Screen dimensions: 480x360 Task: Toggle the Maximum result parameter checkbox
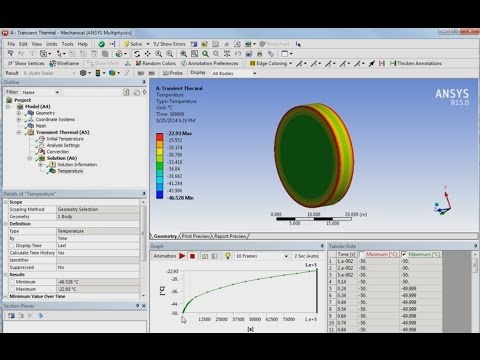tap(12, 289)
